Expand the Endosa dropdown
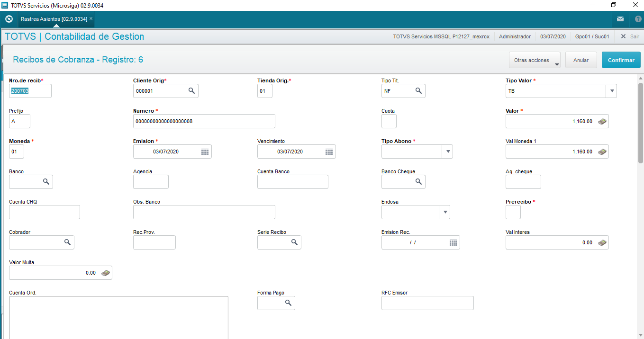644x339 pixels. click(x=444, y=212)
